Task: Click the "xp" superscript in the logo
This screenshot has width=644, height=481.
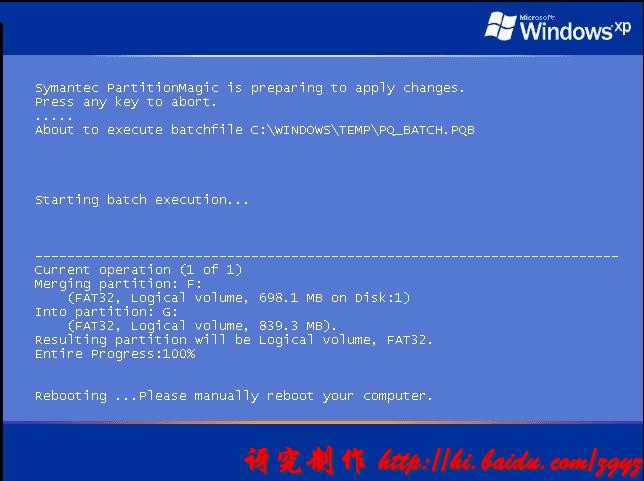Action: (622, 28)
